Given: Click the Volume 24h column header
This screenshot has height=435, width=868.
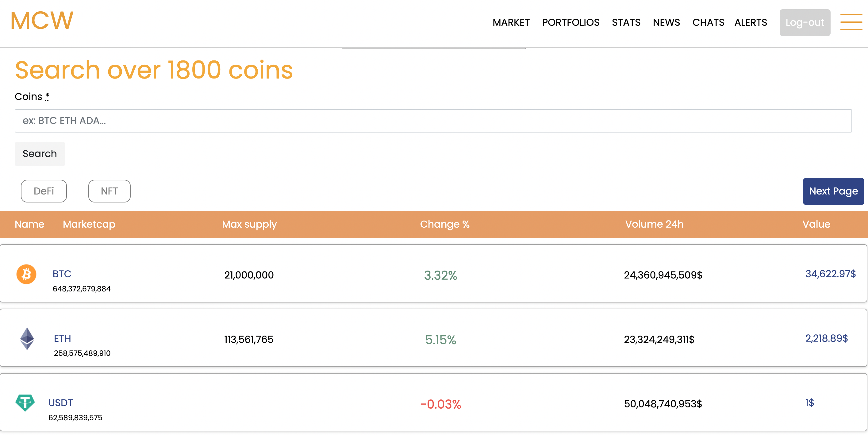Looking at the screenshot, I should [x=654, y=224].
